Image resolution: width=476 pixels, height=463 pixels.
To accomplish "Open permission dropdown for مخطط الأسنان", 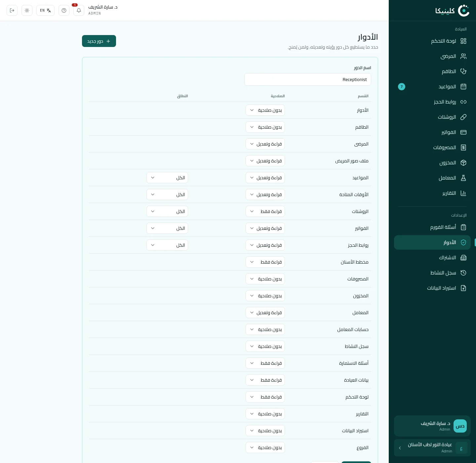I will pyautogui.click(x=265, y=262).
